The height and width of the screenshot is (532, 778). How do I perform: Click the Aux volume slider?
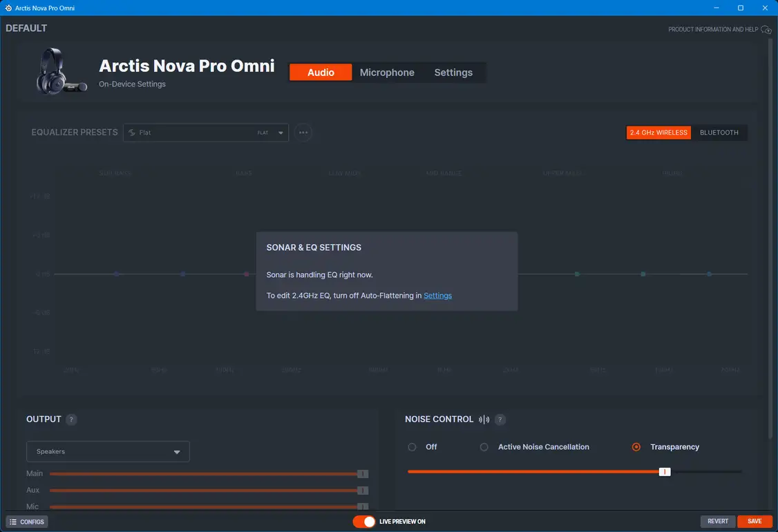[209, 491]
